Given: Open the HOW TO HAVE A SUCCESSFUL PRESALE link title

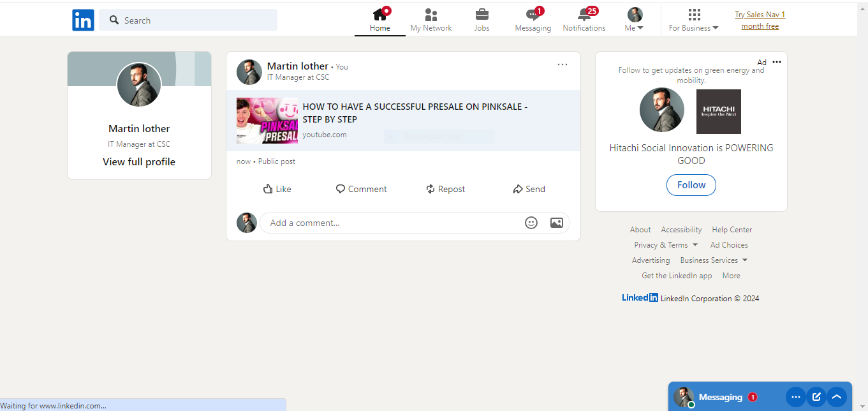Looking at the screenshot, I should point(415,113).
